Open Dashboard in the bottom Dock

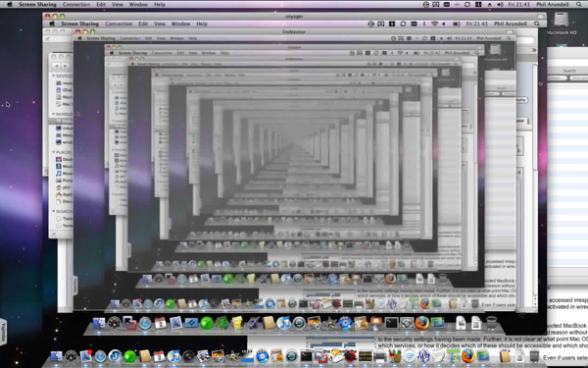point(71,356)
